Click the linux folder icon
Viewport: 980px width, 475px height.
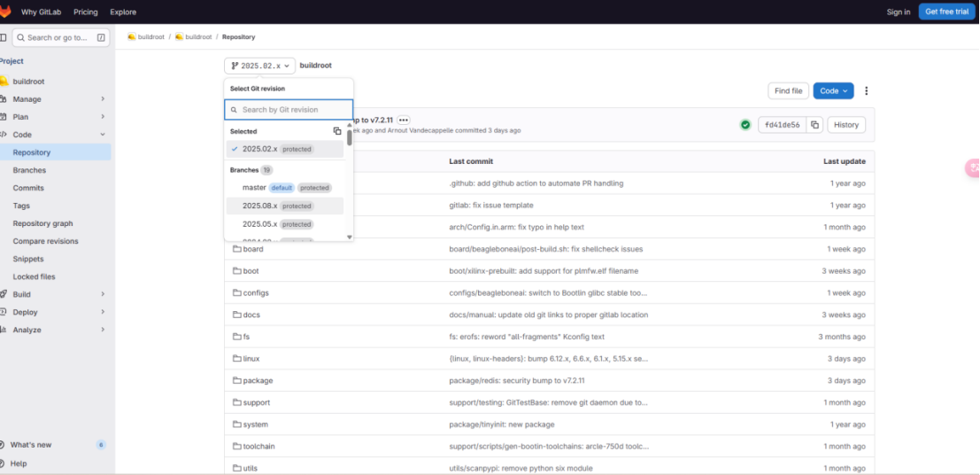[237, 359]
